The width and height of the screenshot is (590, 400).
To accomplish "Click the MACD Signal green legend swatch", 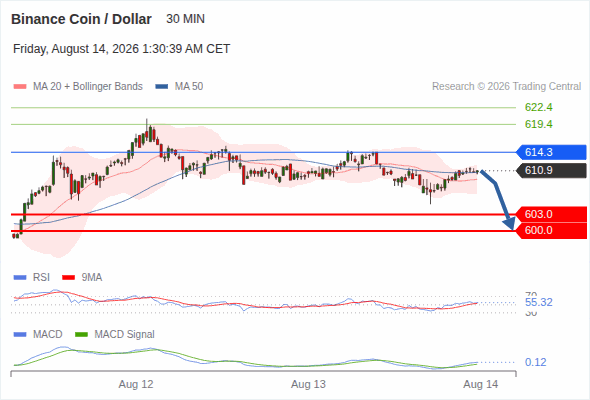I will (81, 335).
